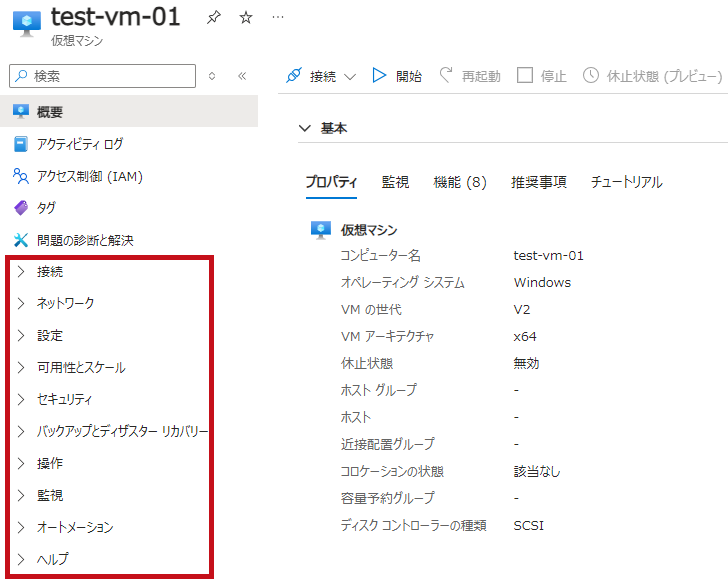728x584 pixels.
Task: Pin test-vm-01 to dashboard
Action: point(214,18)
